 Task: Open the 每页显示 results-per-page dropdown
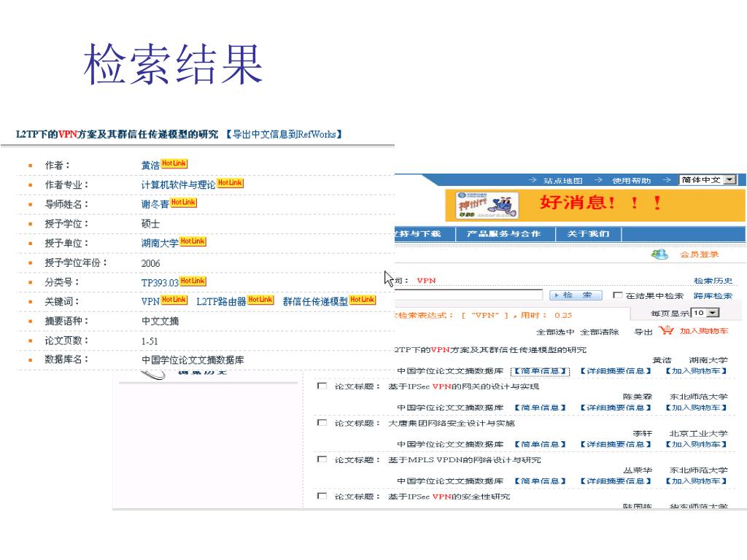(705, 313)
